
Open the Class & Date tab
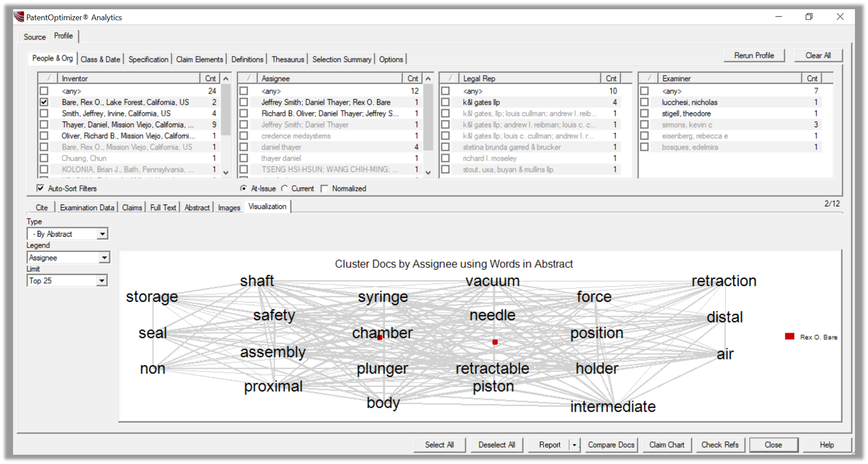(x=100, y=59)
